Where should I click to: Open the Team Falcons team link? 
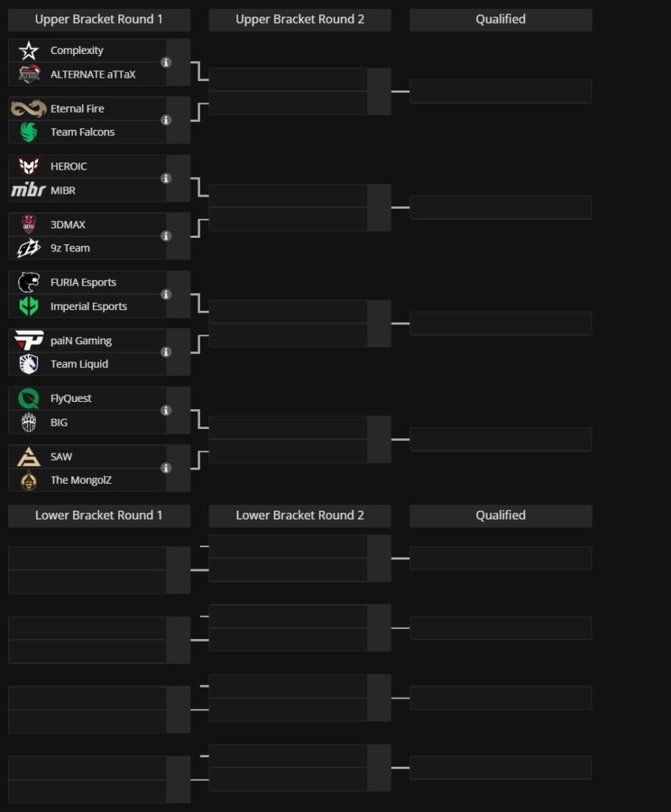[x=82, y=132]
